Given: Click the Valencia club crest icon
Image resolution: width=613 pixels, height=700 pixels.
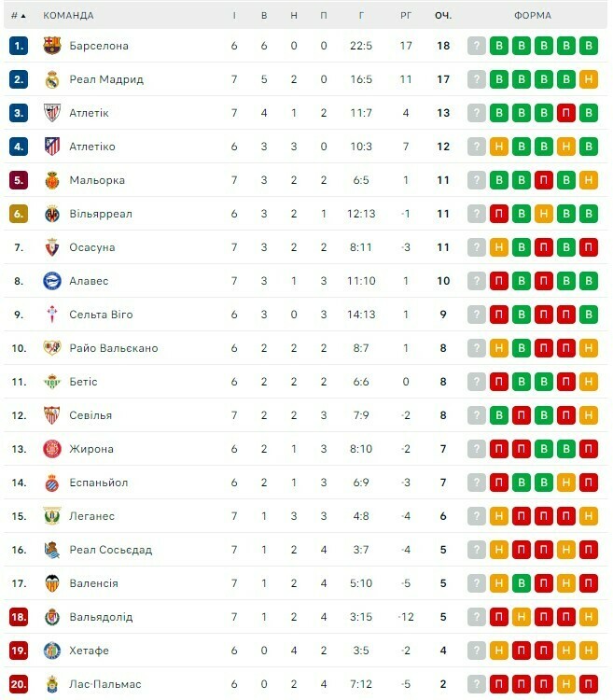Looking at the screenshot, I should [52, 583].
